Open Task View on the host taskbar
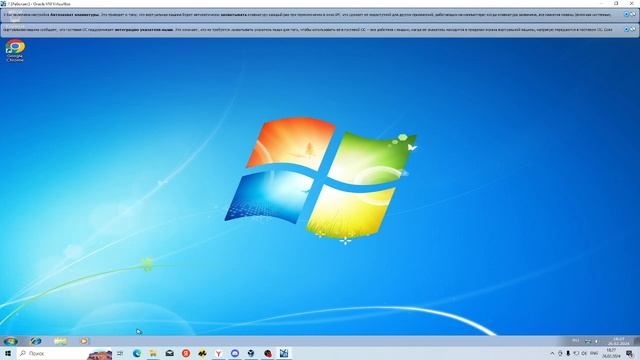Image resolution: width=640 pixels, height=360 pixels. tap(120, 353)
